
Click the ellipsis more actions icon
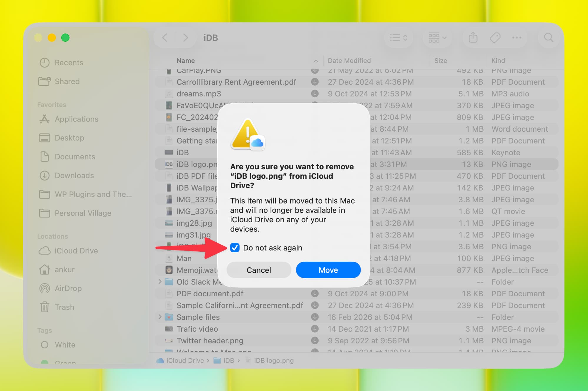516,38
